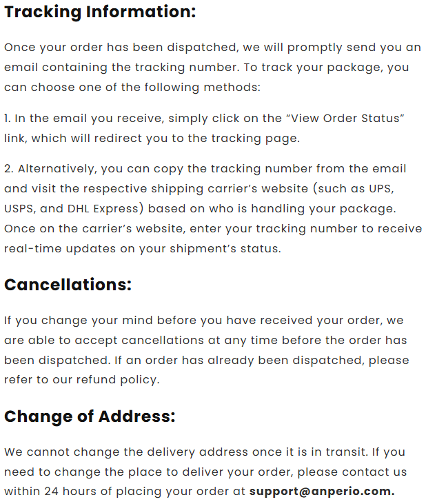The height and width of the screenshot is (504, 426).
Task: Click the Change of Address heading
Action: tap(90, 416)
